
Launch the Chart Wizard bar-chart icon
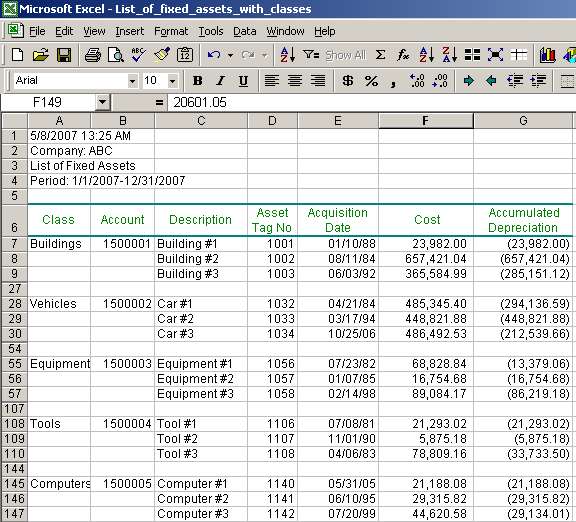[x=547, y=55]
